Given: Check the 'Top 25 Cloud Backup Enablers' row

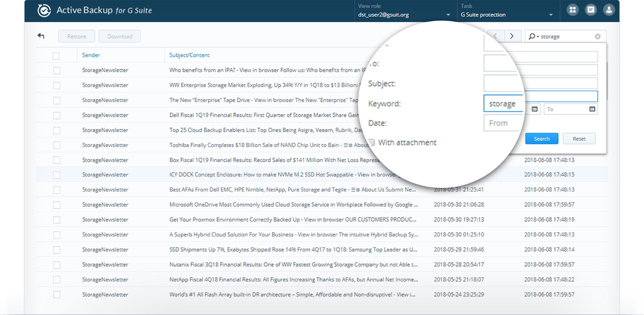Looking at the screenshot, I should coord(57,131).
